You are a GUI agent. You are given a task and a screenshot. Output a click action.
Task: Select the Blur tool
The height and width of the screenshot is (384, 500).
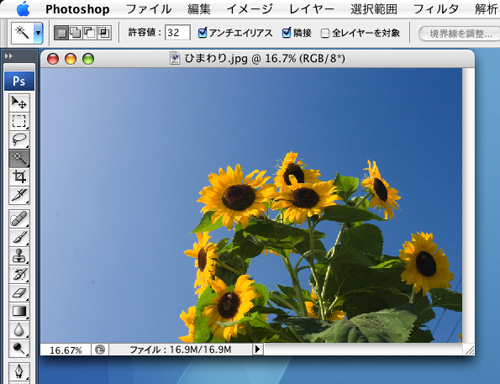pyautogui.click(x=19, y=330)
